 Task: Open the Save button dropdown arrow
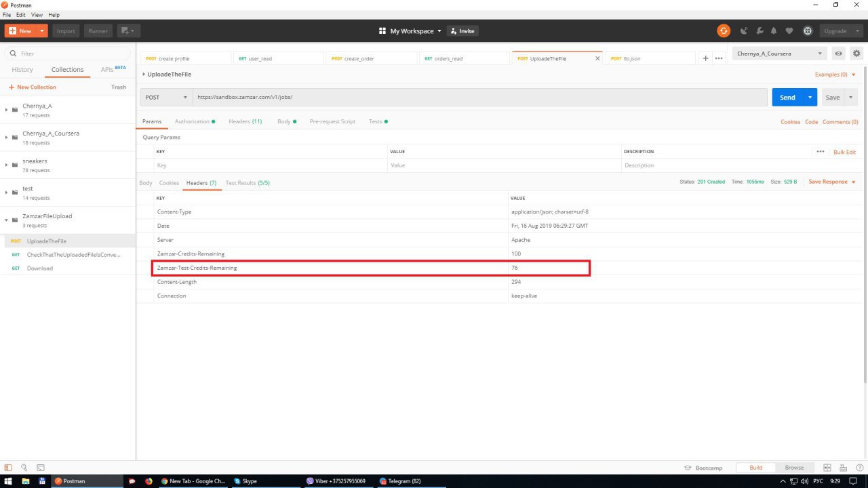[x=851, y=97]
